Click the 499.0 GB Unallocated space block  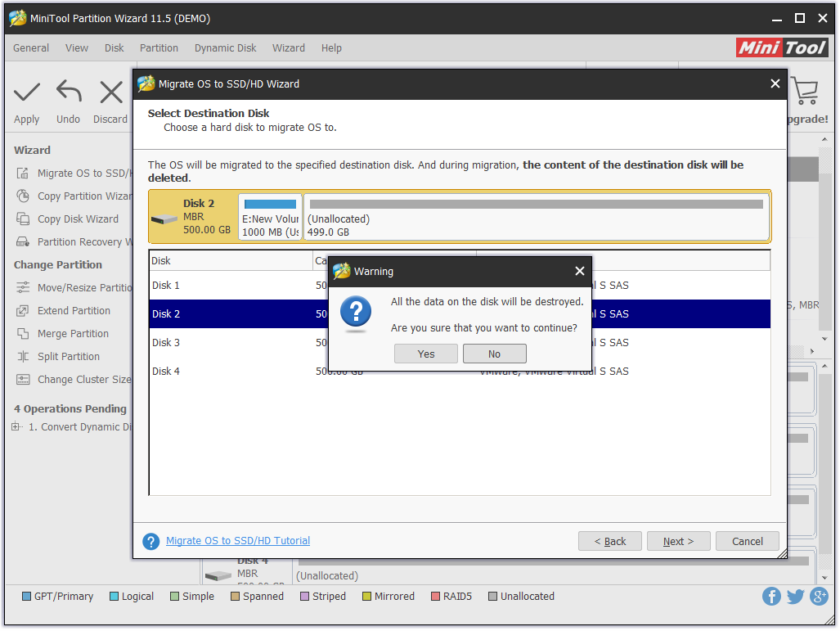(537, 217)
